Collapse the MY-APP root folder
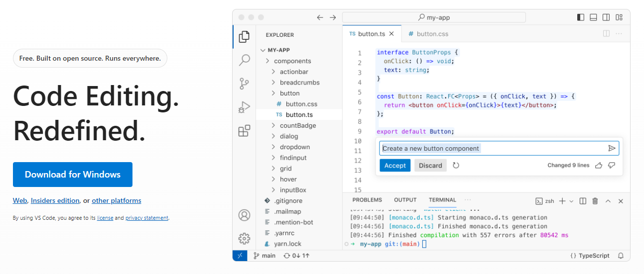Viewport: 644px width, 274px height. (x=263, y=50)
